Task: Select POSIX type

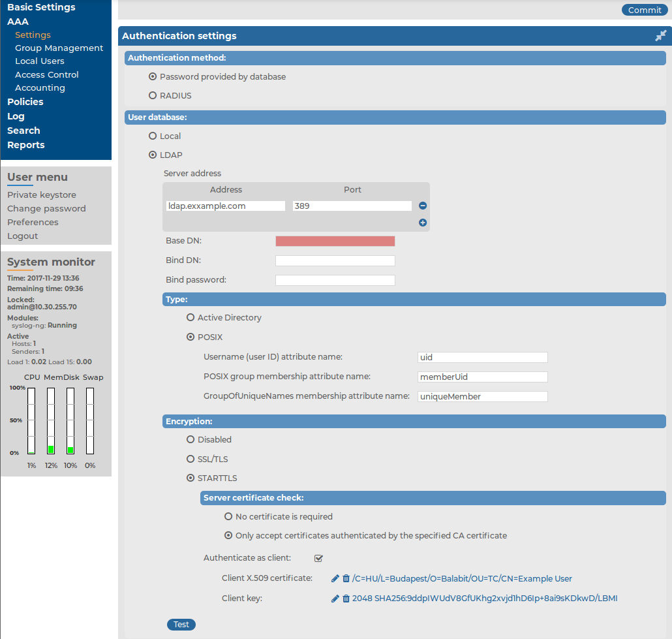Action: click(191, 337)
